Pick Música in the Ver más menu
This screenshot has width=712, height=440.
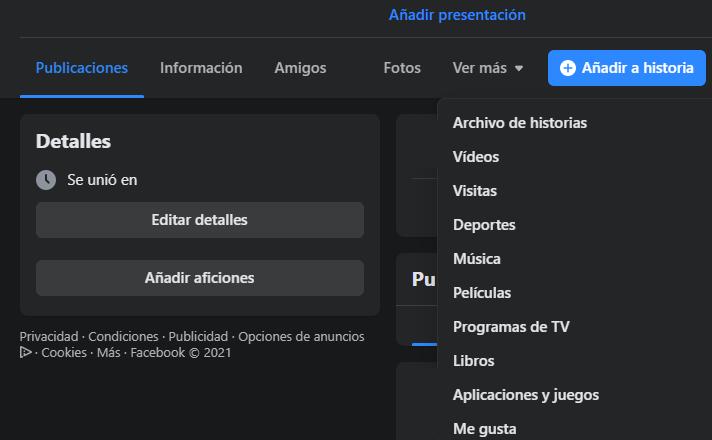tap(477, 259)
